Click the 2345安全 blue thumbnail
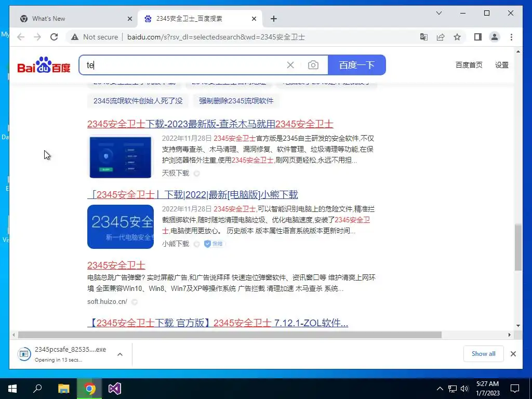This screenshot has height=399, width=532. click(x=121, y=227)
